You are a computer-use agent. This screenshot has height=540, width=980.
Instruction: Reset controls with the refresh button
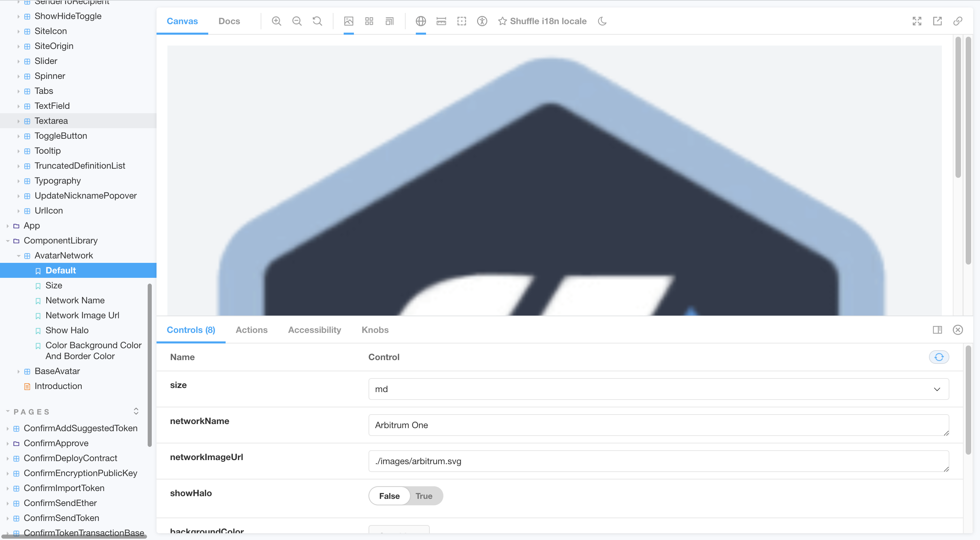(938, 357)
